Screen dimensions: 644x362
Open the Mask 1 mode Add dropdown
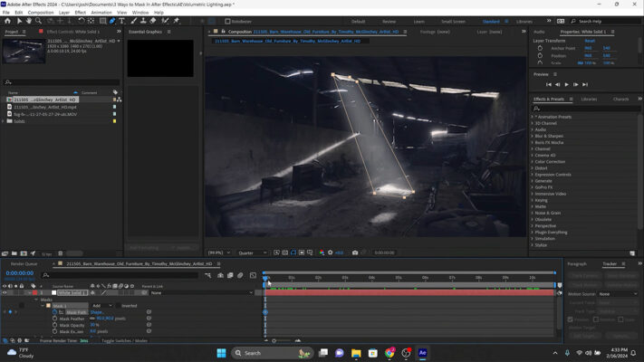coord(101,306)
